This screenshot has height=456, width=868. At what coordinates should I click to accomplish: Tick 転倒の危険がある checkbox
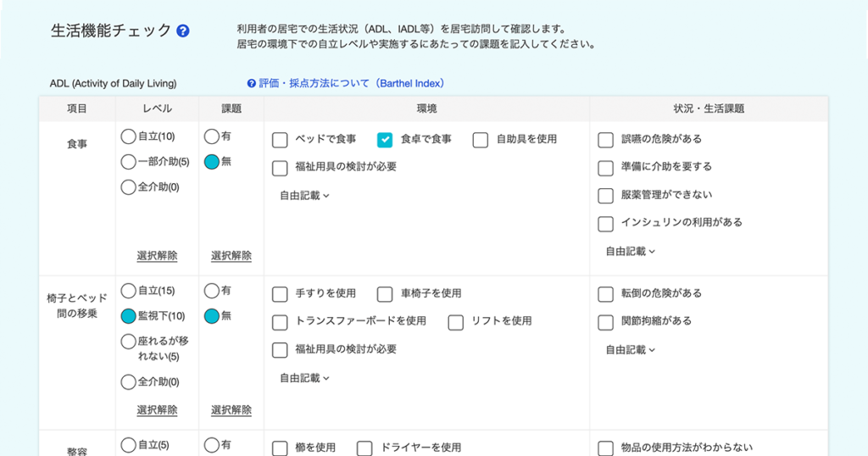click(605, 294)
